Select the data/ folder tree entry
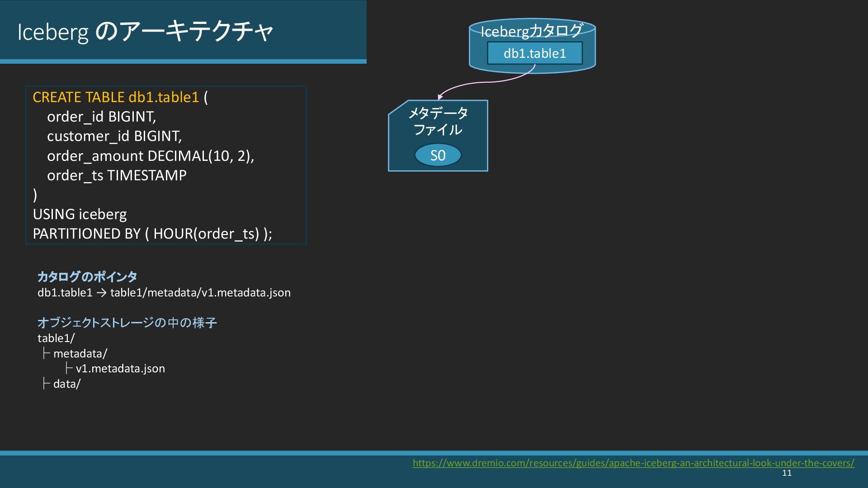Image resolution: width=868 pixels, height=488 pixels. (67, 384)
